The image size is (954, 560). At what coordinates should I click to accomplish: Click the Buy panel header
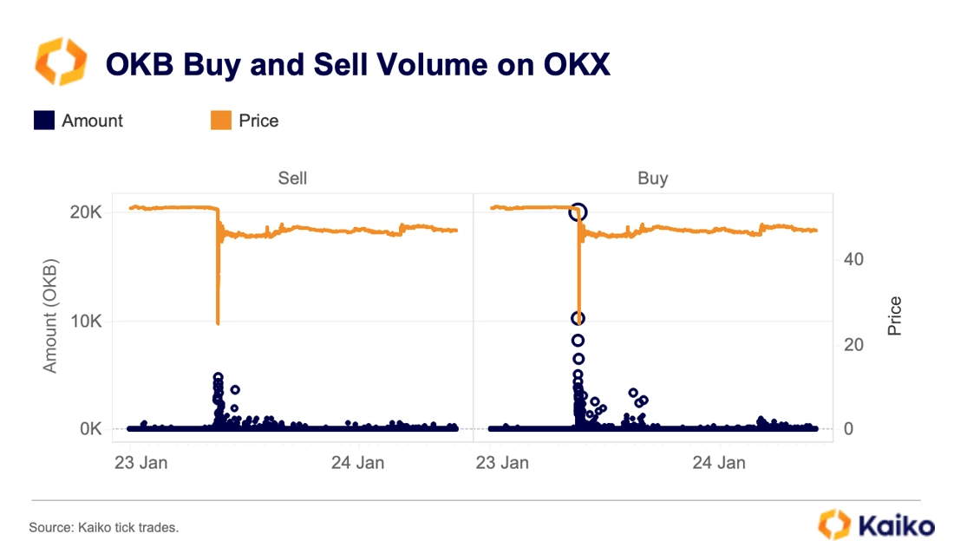[653, 179]
